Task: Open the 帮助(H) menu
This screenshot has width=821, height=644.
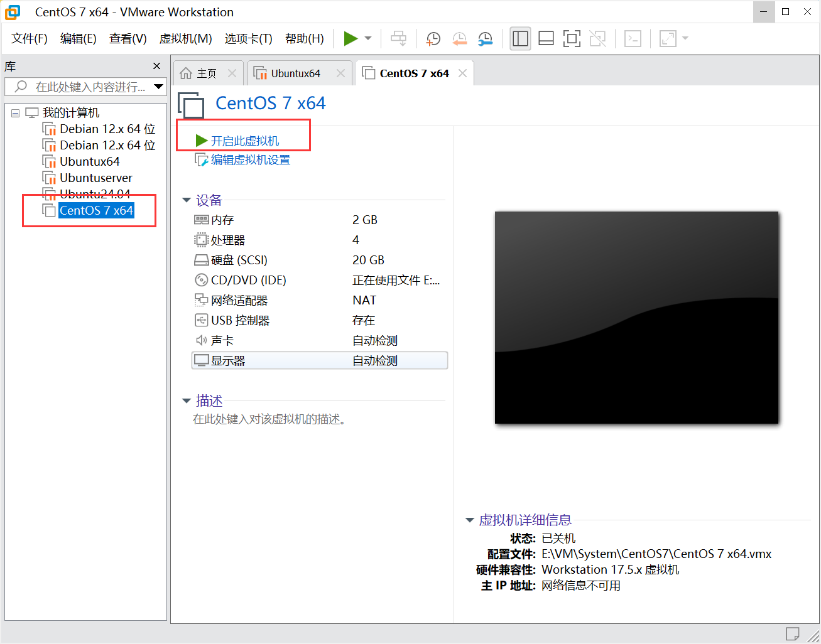Action: point(305,39)
